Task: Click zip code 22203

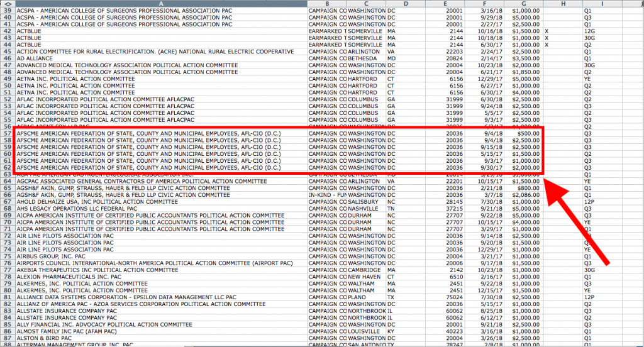Action: (x=445, y=52)
